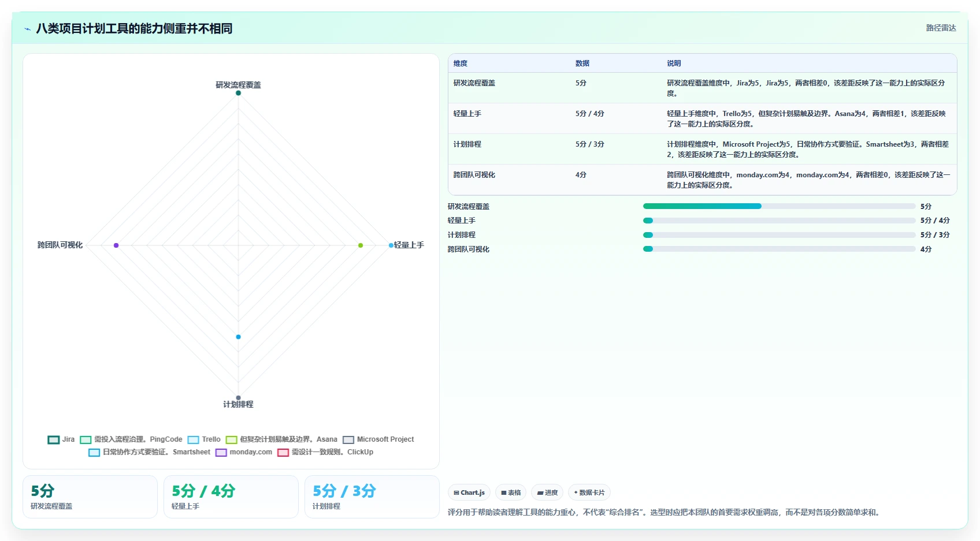Click the 4分 value in table
This screenshot has width=980, height=541.
pyautogui.click(x=581, y=175)
